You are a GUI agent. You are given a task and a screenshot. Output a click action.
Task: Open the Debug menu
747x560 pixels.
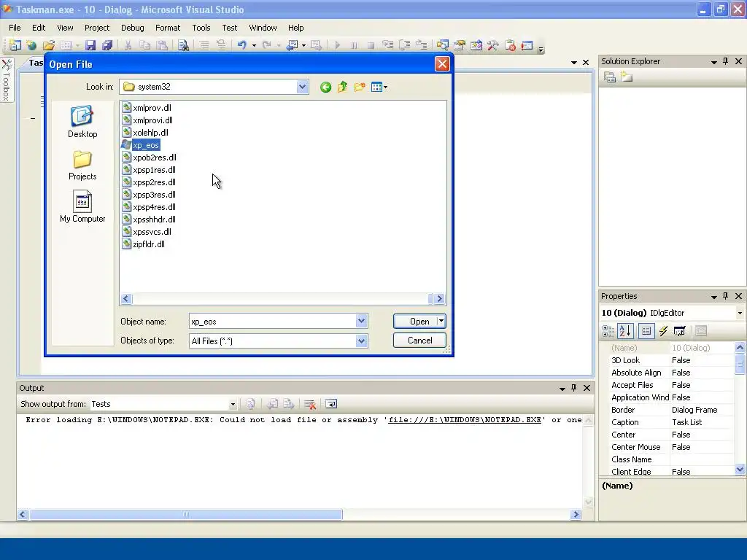pyautogui.click(x=133, y=28)
